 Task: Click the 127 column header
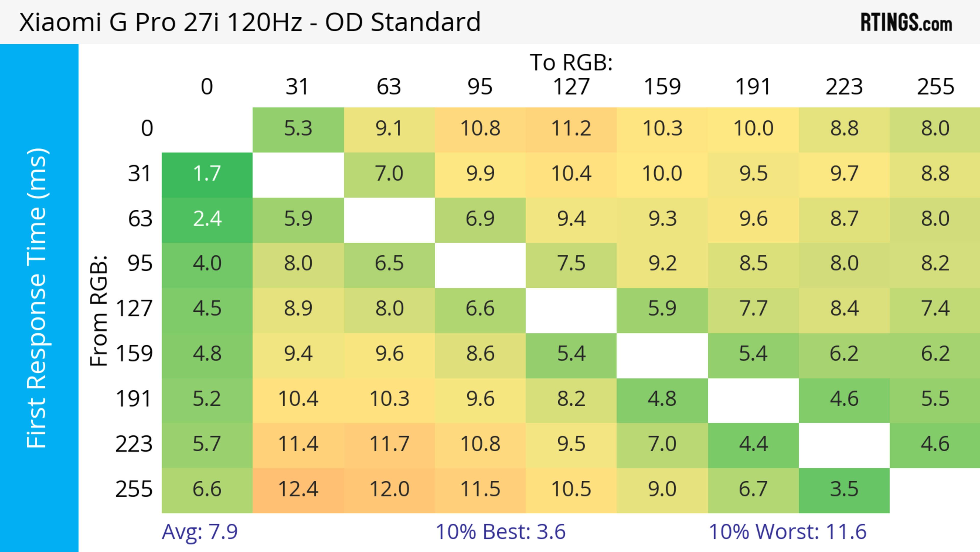click(571, 87)
